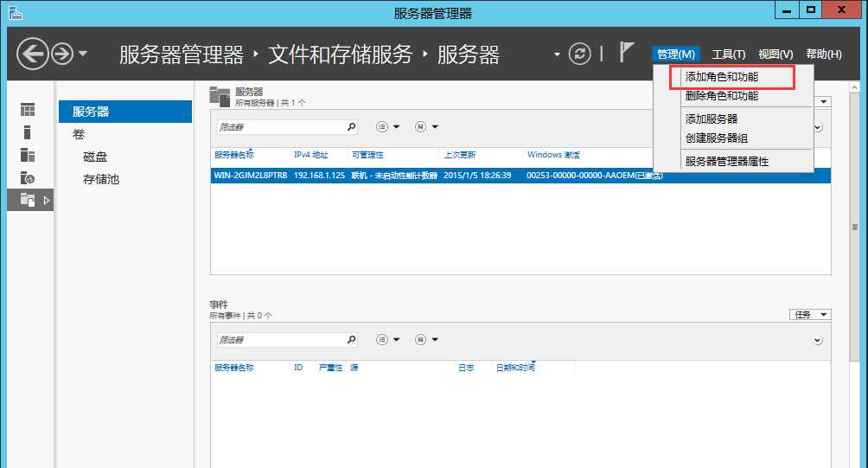Click IP address 192.168.1.125 cell
The width and height of the screenshot is (868, 468).
pos(319,176)
